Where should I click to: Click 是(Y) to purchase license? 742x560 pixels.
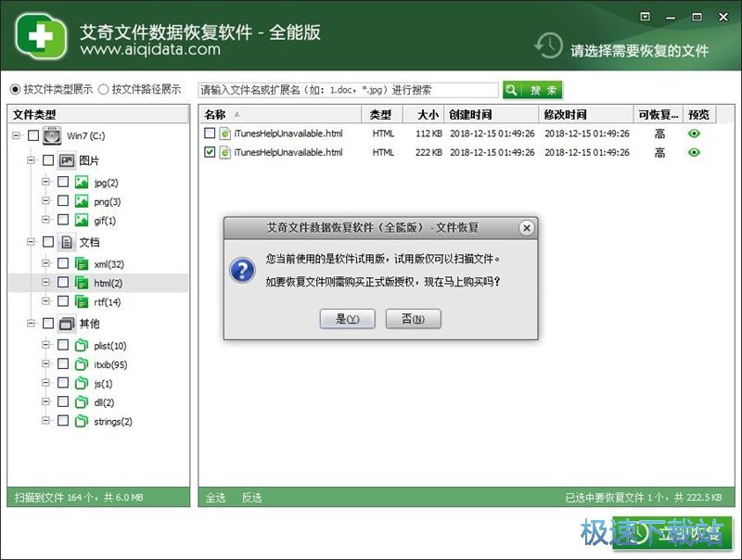point(347,319)
